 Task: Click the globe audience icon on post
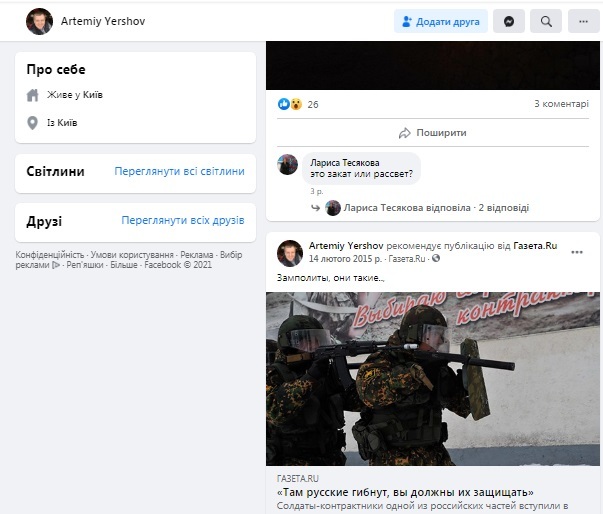pos(436,258)
